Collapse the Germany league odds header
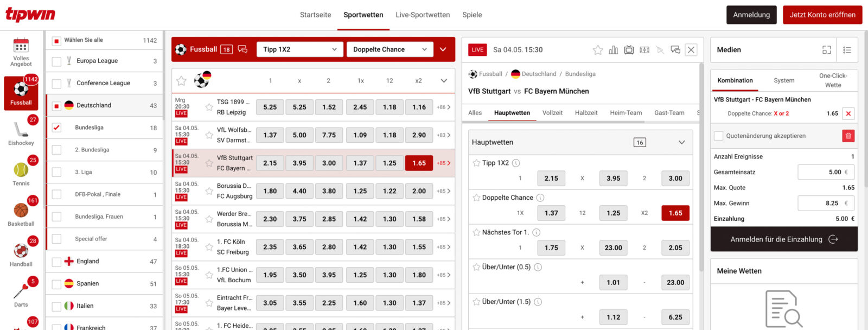Image resolution: width=868 pixels, height=330 pixels. pyautogui.click(x=444, y=81)
